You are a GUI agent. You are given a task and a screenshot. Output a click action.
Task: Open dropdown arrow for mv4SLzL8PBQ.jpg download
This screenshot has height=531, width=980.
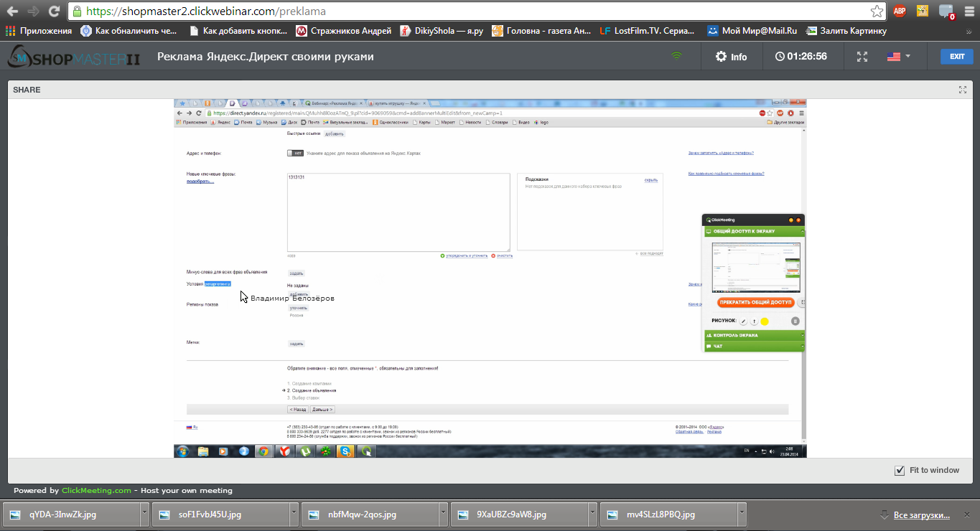(x=742, y=514)
